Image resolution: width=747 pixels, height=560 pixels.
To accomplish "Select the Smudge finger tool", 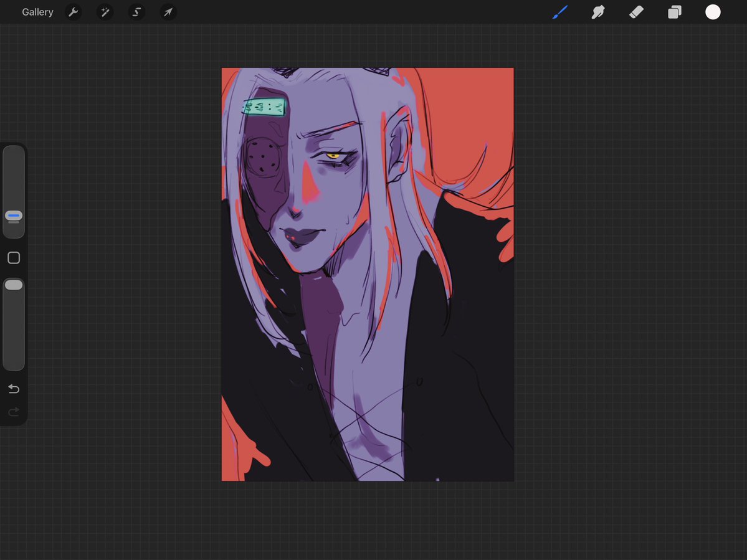I will tap(598, 12).
